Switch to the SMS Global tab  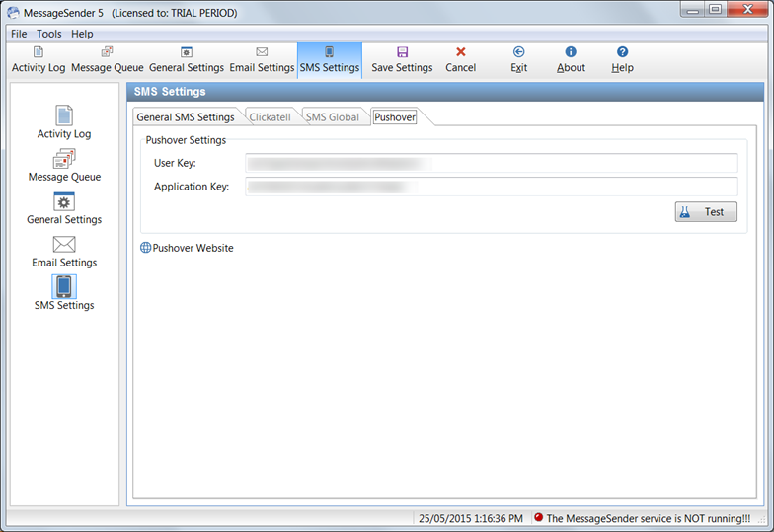click(x=332, y=117)
